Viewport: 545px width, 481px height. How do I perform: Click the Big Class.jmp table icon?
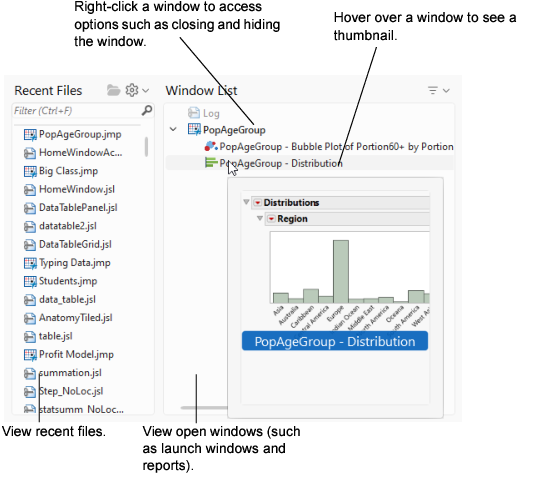(30, 172)
